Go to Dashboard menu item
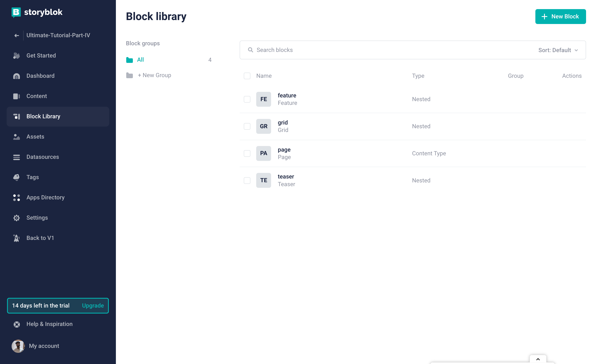Image resolution: width=596 pixels, height=364 pixels. (58, 76)
